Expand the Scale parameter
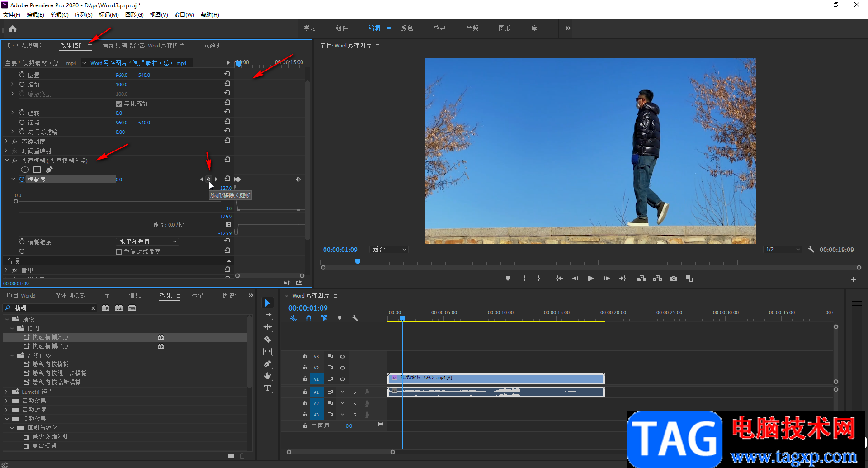Screen dimensions: 868x468 point(12,84)
